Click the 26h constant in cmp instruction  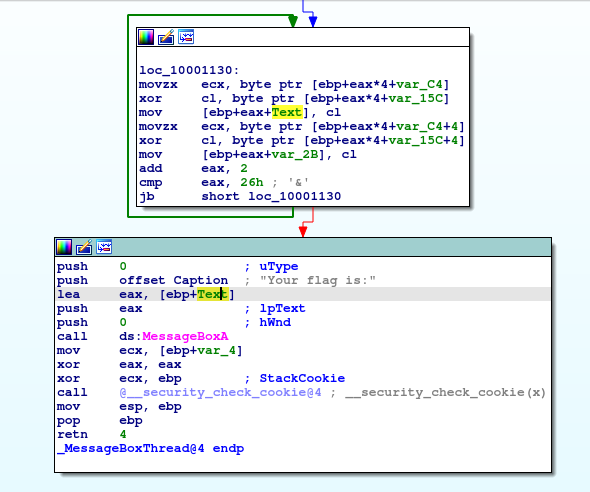pyautogui.click(x=252, y=182)
